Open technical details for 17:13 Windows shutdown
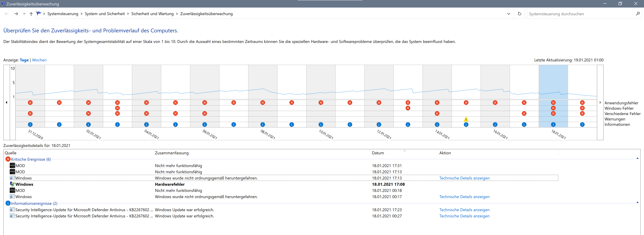This screenshot has width=644, height=235. [x=464, y=178]
